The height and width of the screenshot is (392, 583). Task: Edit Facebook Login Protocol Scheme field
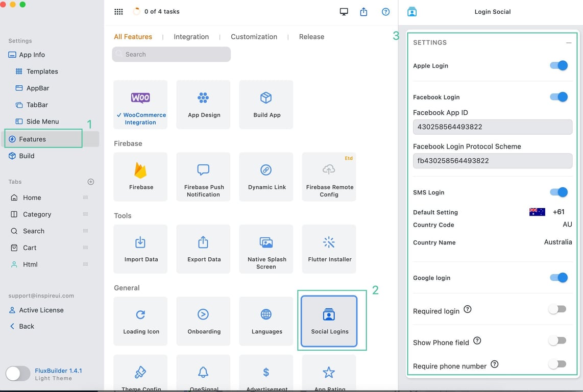point(493,161)
